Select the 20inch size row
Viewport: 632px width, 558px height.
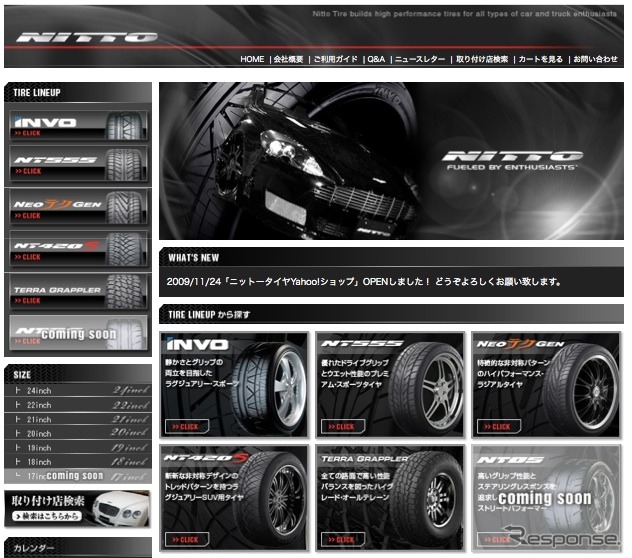coord(78,433)
